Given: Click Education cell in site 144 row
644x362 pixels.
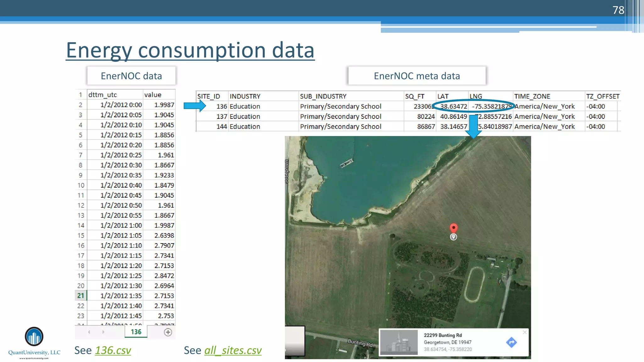Looking at the screenshot, I should (264, 126).
